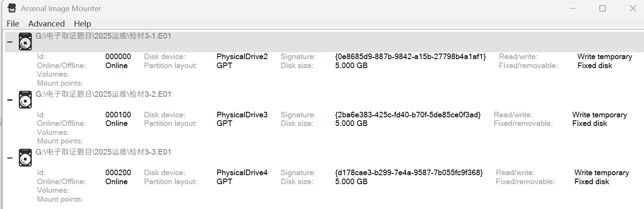Click the signature starting with d178cae3
The height and width of the screenshot is (209, 644).
pyautogui.click(x=408, y=173)
